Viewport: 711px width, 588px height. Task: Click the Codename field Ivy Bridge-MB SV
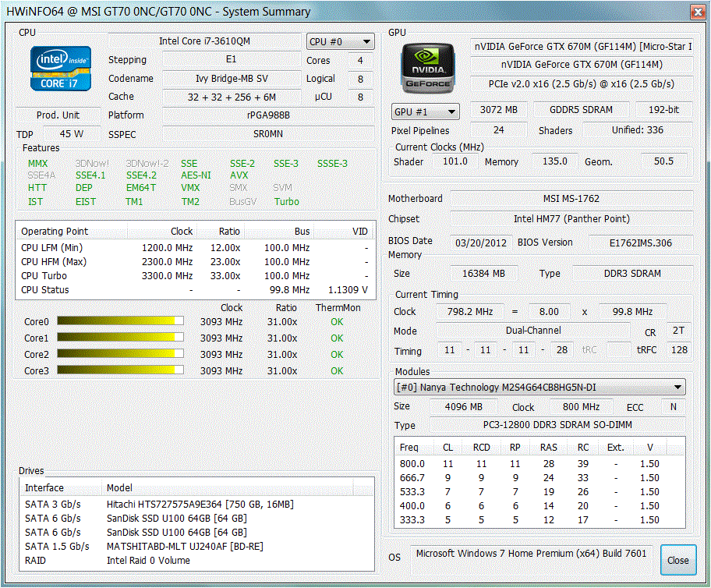coord(232,79)
